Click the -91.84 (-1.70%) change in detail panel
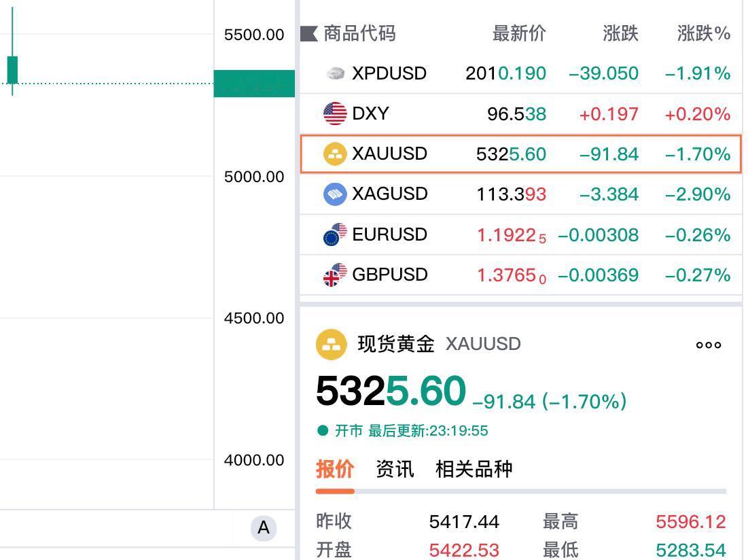This screenshot has width=748, height=560. (x=549, y=402)
